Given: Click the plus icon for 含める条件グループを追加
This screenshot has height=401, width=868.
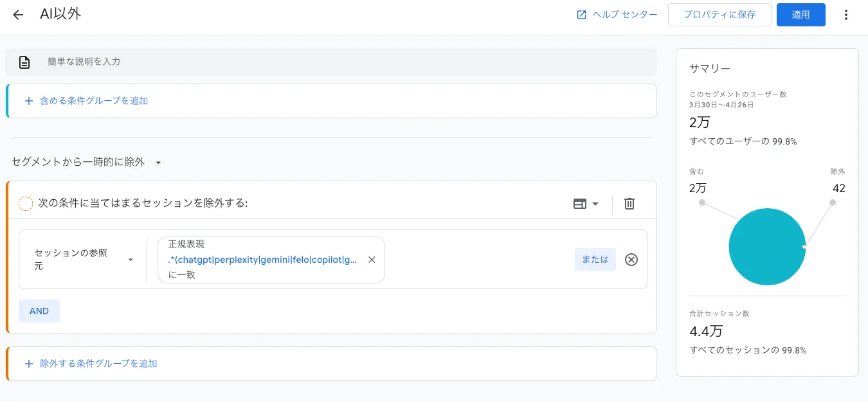Looking at the screenshot, I should (29, 101).
